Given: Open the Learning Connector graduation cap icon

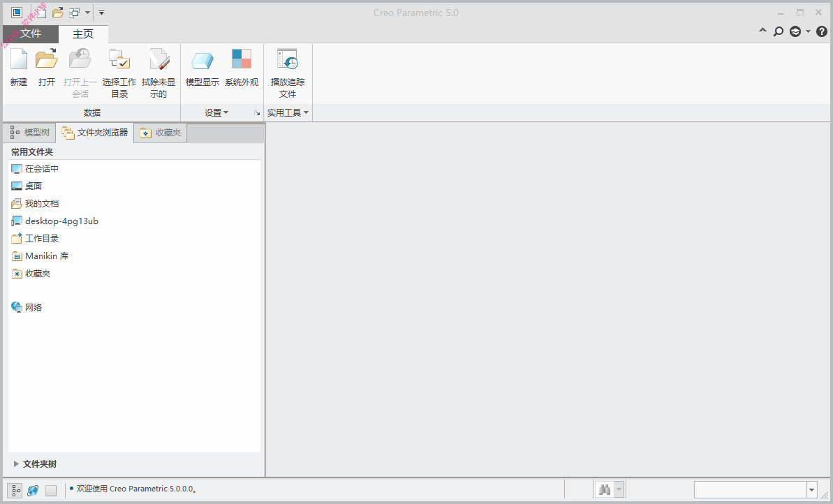Looking at the screenshot, I should [x=795, y=31].
